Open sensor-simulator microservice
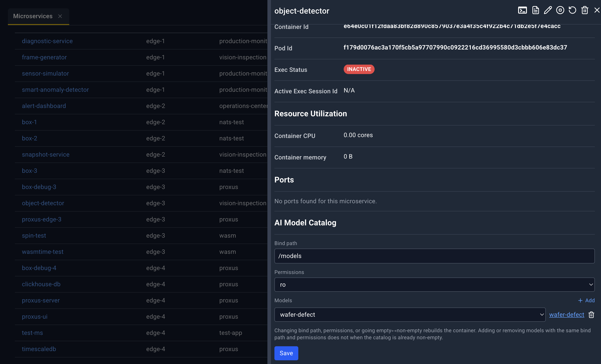This screenshot has width=601, height=364. click(x=45, y=73)
